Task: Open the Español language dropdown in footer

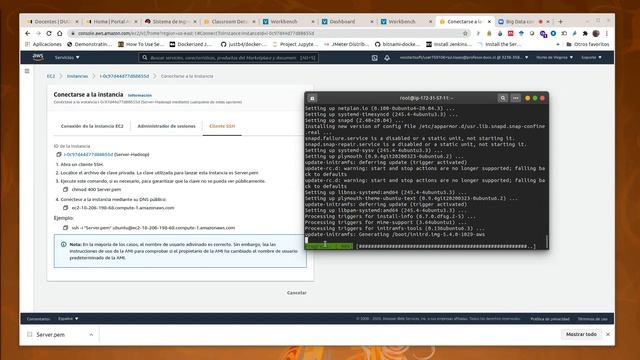Action: 68,319
